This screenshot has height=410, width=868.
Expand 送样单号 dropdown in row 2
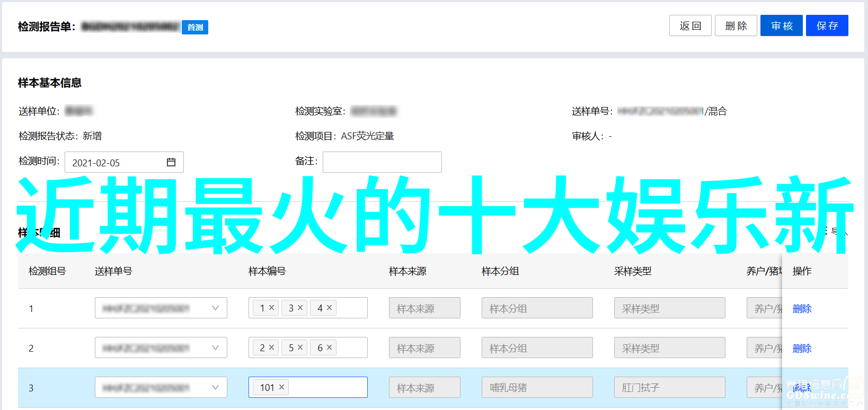(x=215, y=347)
